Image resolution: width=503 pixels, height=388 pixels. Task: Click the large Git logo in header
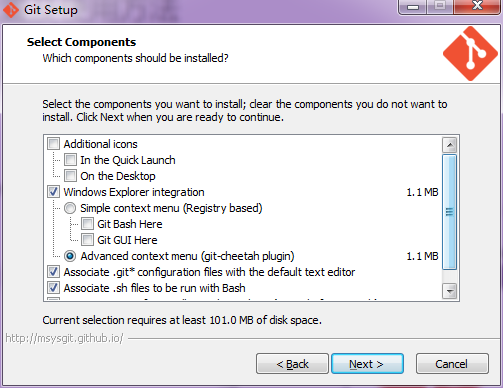pos(470,54)
